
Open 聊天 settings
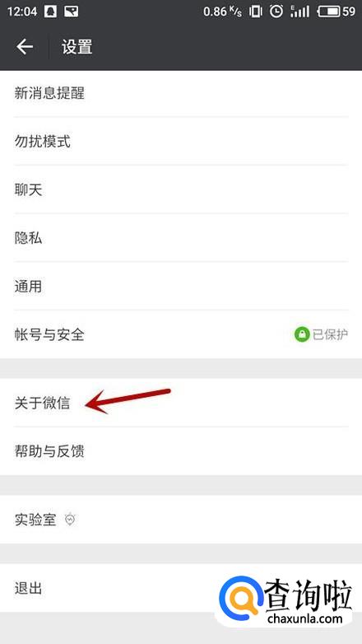[181, 189]
